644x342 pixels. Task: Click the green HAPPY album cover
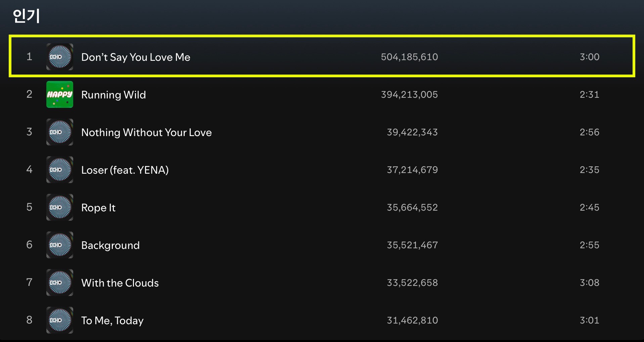pyautogui.click(x=60, y=94)
